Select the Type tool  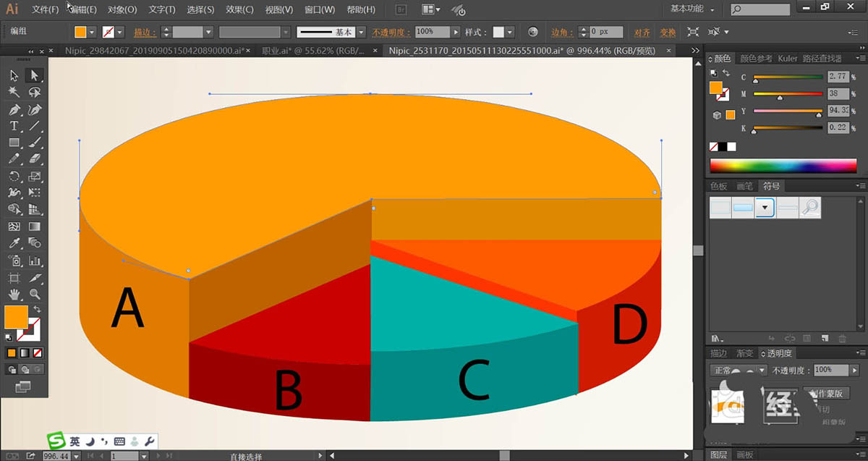[x=14, y=127]
